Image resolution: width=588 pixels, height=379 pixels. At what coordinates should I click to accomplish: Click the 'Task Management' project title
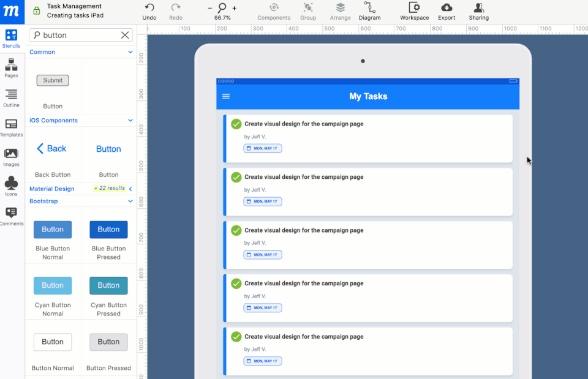pos(74,6)
